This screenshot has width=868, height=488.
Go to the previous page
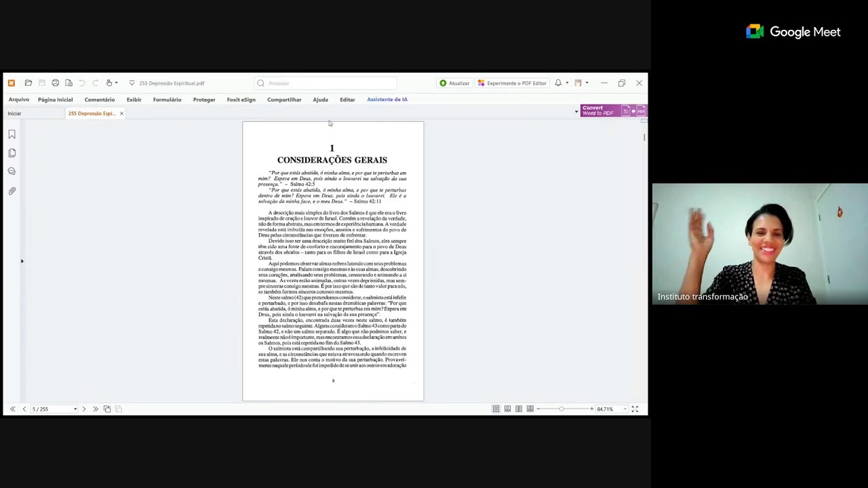pyautogui.click(x=24, y=409)
